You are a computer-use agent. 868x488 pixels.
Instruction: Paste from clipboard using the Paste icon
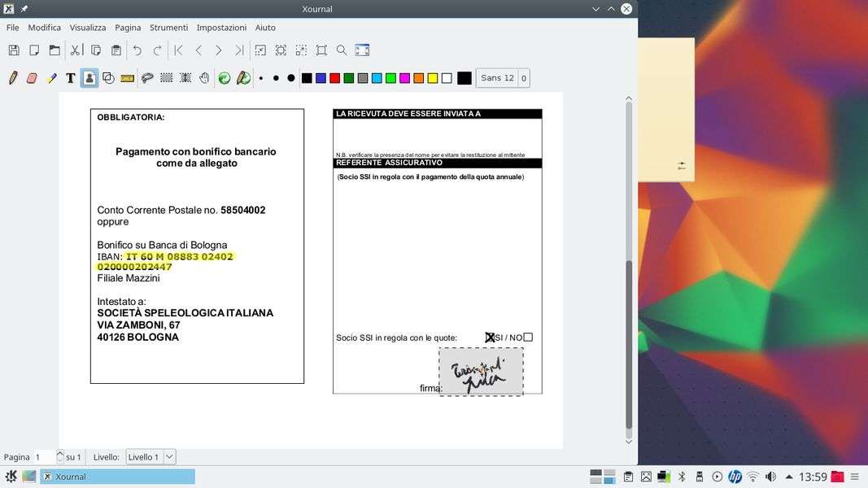coord(116,50)
